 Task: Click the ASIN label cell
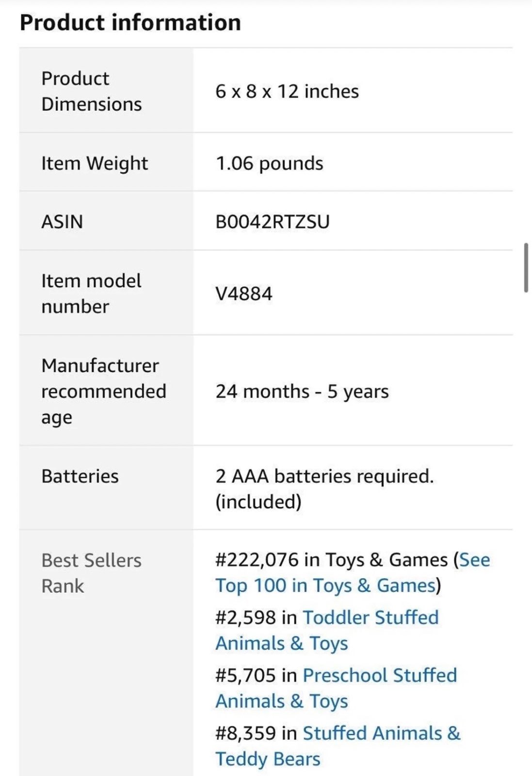point(106,221)
